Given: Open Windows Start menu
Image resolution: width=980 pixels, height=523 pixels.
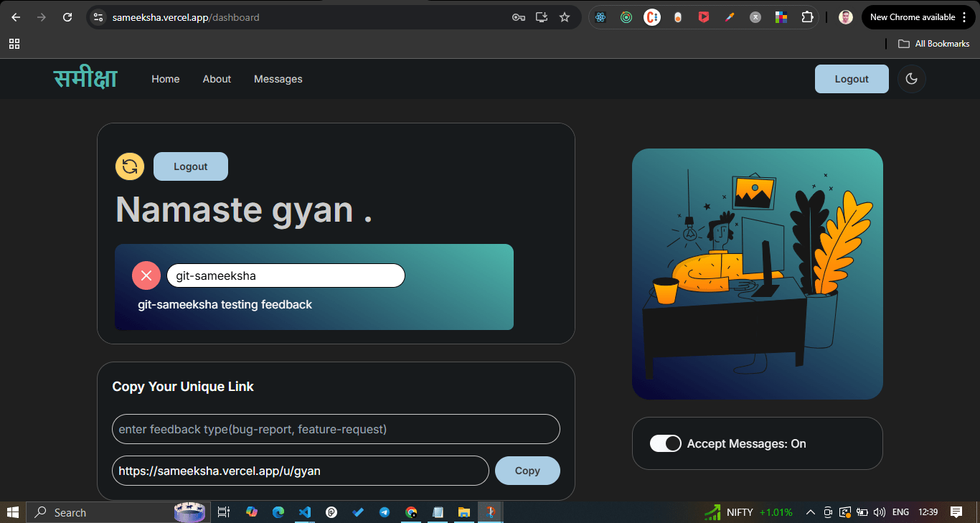Looking at the screenshot, I should 13,512.
